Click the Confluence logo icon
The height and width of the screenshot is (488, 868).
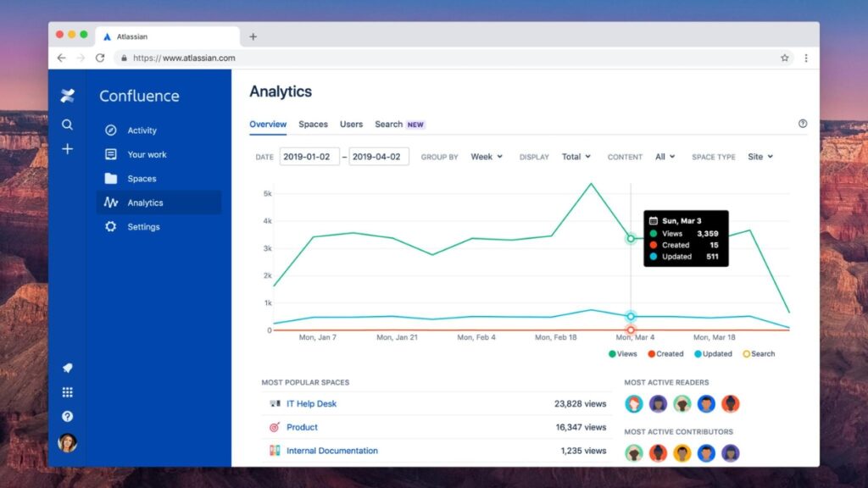[68, 96]
